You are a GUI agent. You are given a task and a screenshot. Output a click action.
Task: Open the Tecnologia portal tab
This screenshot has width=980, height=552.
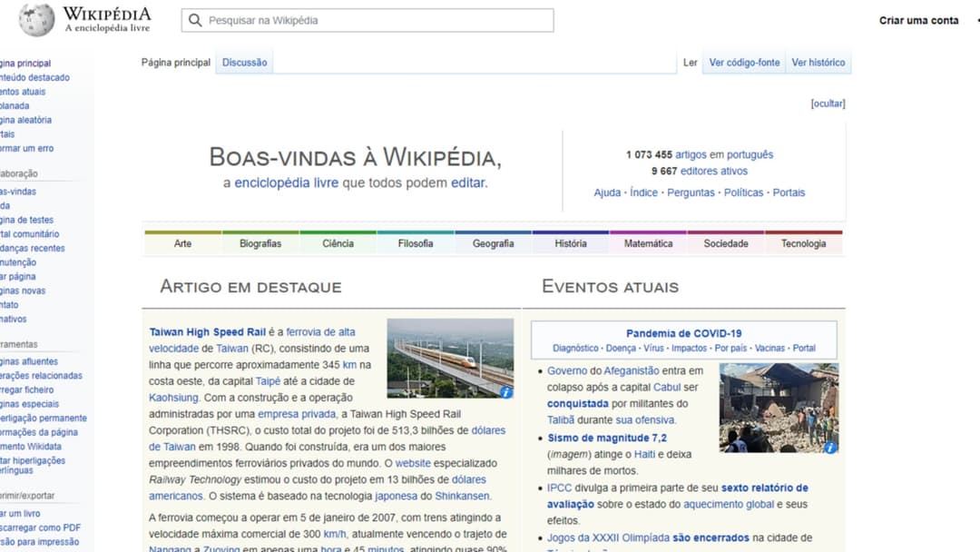click(x=803, y=243)
